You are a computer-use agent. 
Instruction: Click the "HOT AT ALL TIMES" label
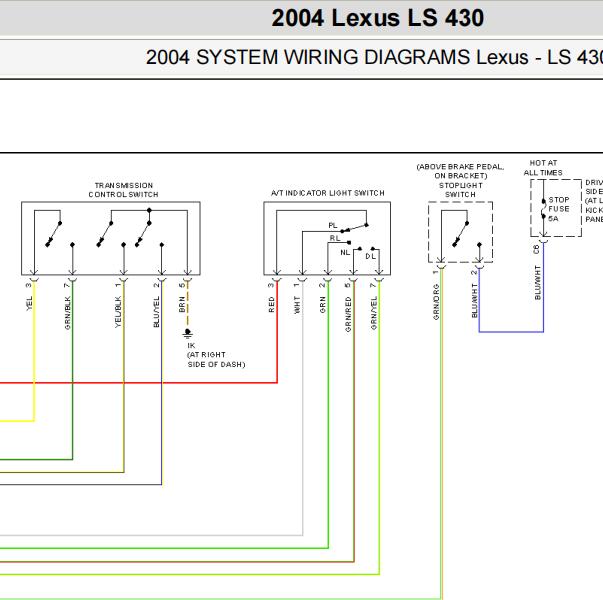pyautogui.click(x=543, y=168)
